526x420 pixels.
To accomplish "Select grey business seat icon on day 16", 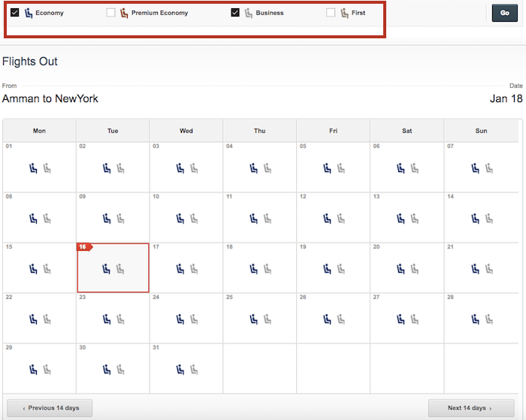I will tap(120, 269).
